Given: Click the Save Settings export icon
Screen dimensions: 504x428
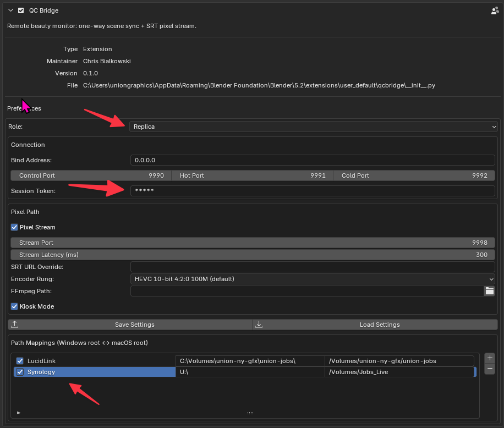Looking at the screenshot, I should 14,325.
